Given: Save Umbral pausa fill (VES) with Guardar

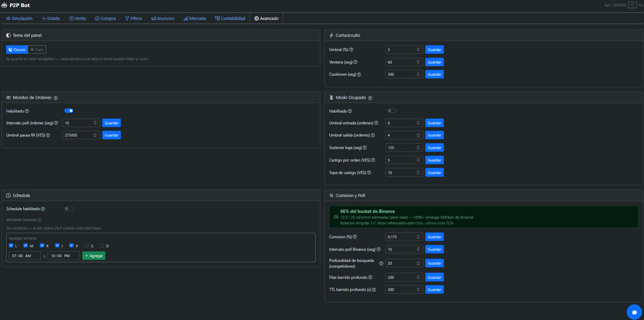Looking at the screenshot, I should click(112, 135).
